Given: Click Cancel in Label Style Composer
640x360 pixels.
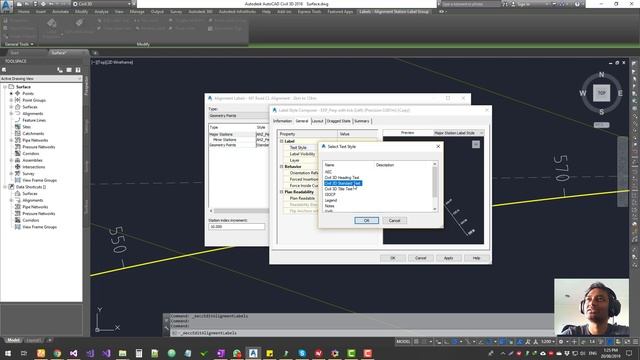Looking at the screenshot, I should coord(420,258).
